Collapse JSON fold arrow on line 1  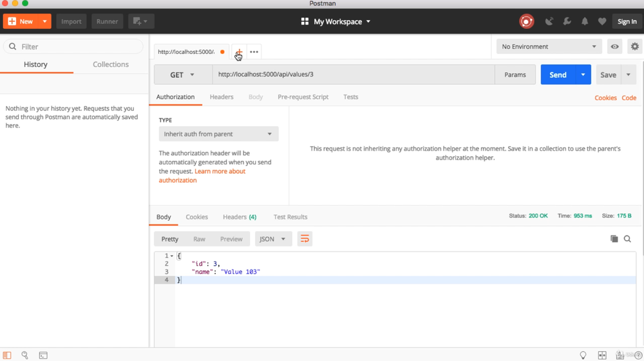pyautogui.click(x=172, y=256)
